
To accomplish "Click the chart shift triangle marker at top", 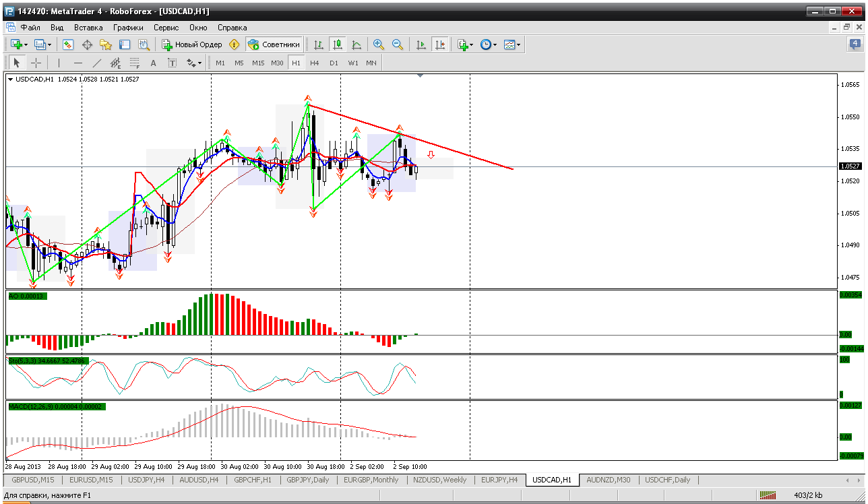I will [x=421, y=76].
